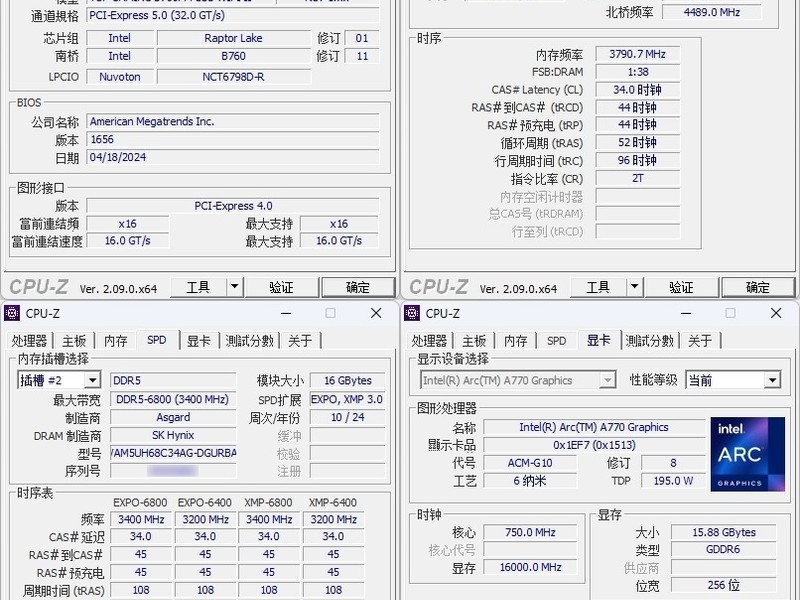800x600 pixels.
Task: Open 測試分數 tab in the graphics window
Action: click(x=649, y=341)
